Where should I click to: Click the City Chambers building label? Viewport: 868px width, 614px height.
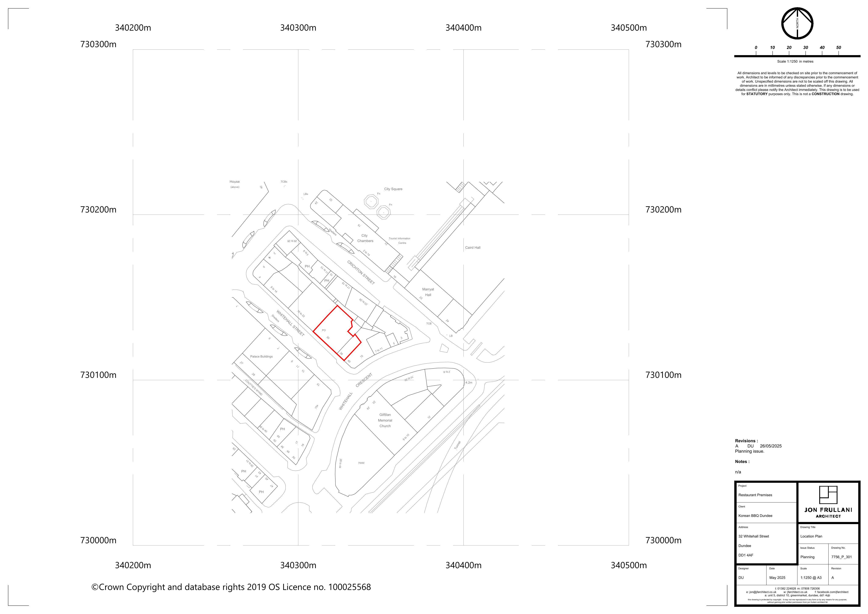365,238
